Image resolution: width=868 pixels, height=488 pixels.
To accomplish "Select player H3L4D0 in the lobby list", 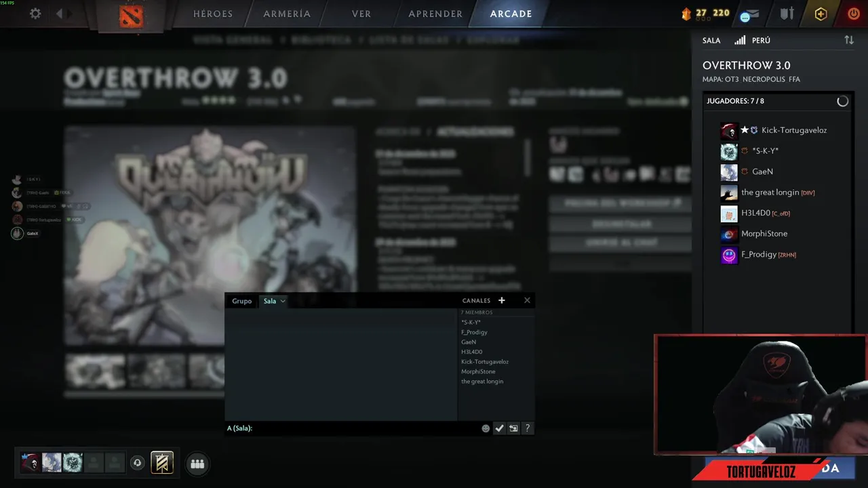I will (x=755, y=213).
